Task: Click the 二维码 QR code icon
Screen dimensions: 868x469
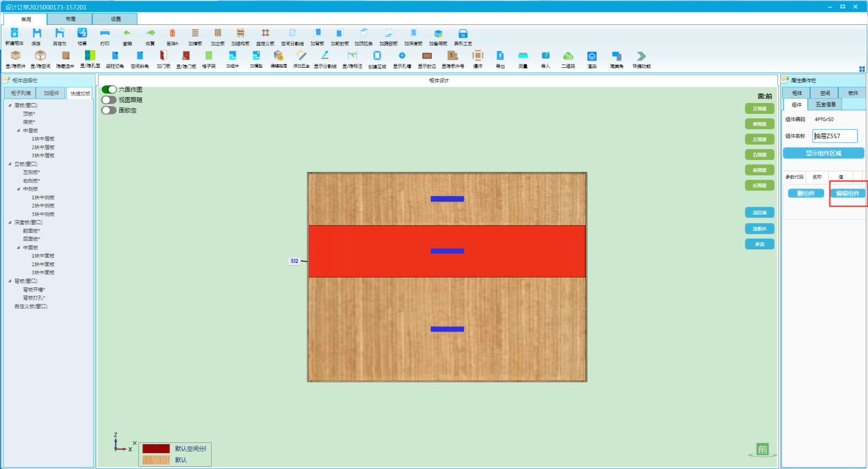Action: pyautogui.click(x=568, y=56)
